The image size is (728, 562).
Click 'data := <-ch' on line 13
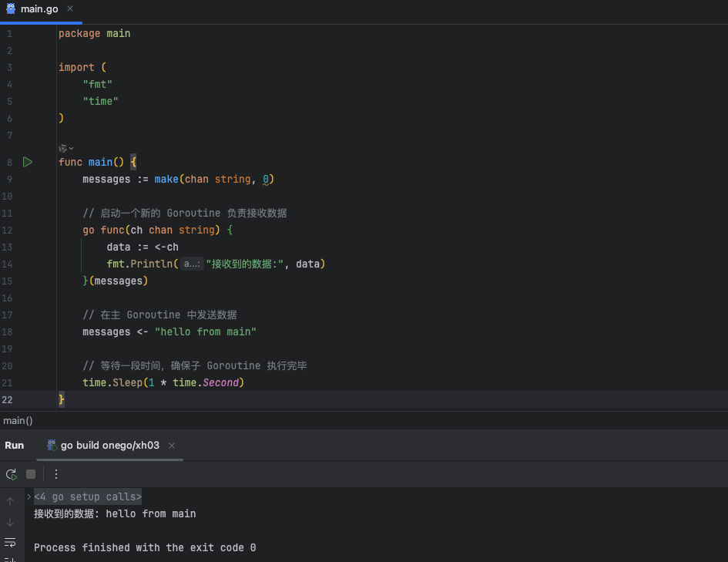coord(143,247)
